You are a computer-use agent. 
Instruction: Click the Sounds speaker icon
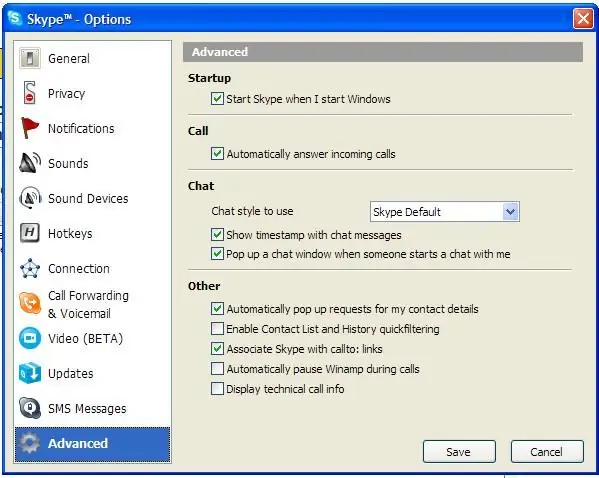coord(30,163)
